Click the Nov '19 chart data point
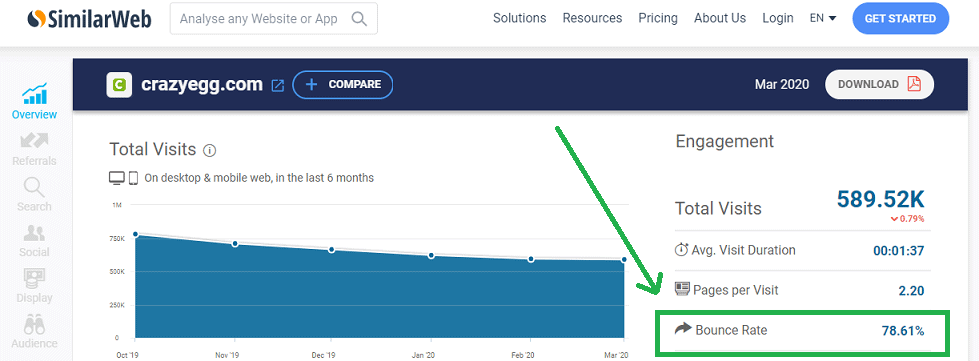Screen dimensions: 979x361 (x=235, y=244)
